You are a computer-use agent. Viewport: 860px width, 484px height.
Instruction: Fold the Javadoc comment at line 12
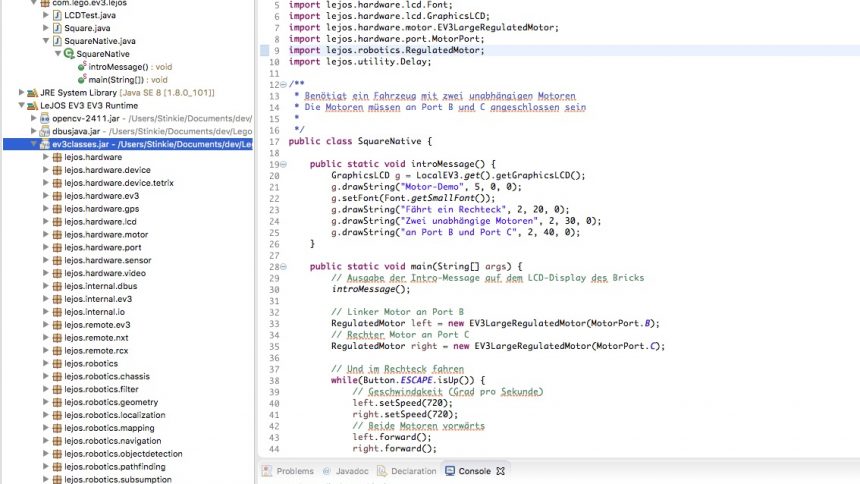284,85
